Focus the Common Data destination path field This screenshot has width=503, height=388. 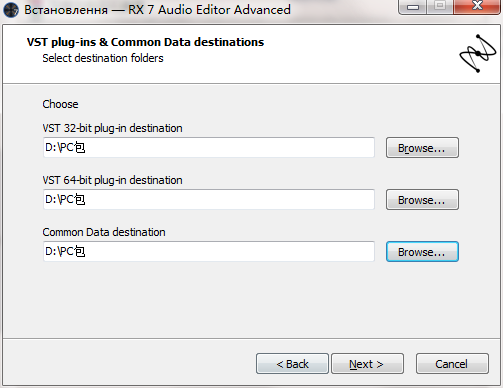(209, 251)
